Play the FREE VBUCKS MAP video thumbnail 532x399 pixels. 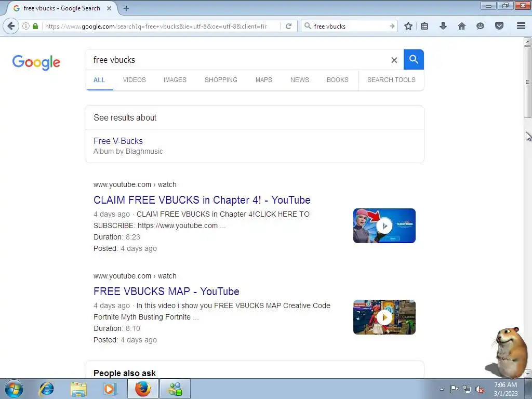click(384, 317)
